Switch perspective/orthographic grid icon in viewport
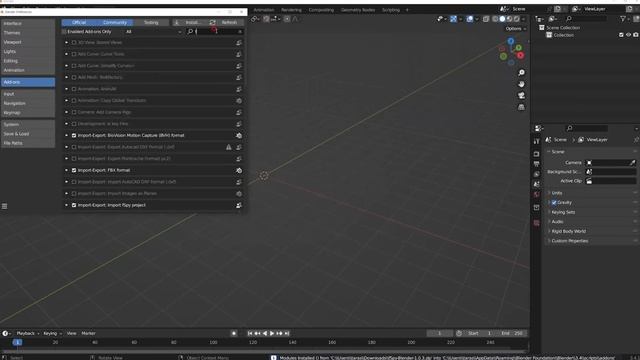 click(521, 107)
